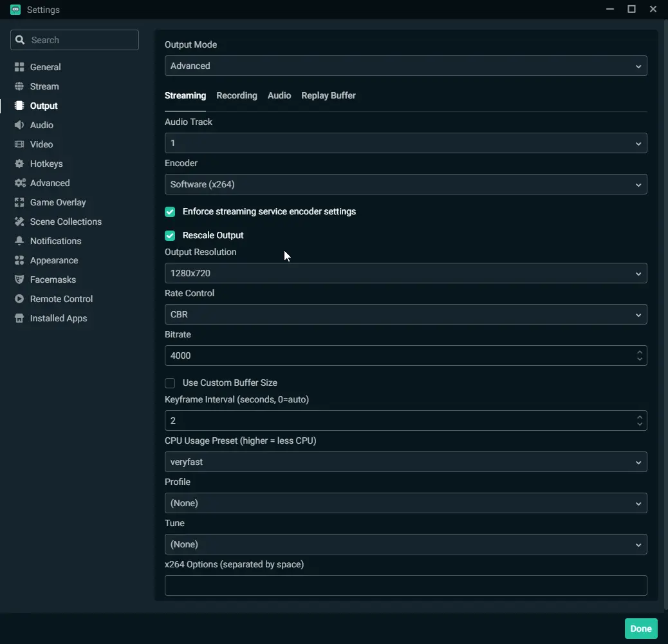The width and height of the screenshot is (668, 644).
Task: Open the Replay Buffer tab
Action: (x=328, y=95)
